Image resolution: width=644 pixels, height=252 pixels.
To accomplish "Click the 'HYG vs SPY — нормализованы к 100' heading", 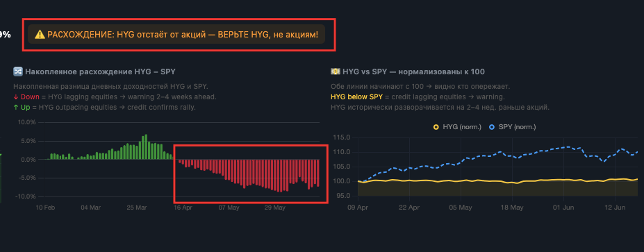I will point(413,72).
